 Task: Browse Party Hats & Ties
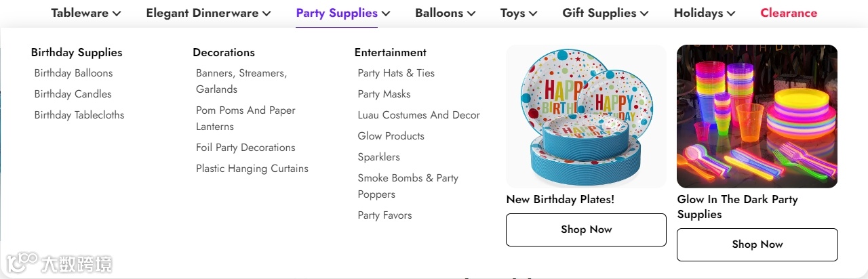[396, 73]
